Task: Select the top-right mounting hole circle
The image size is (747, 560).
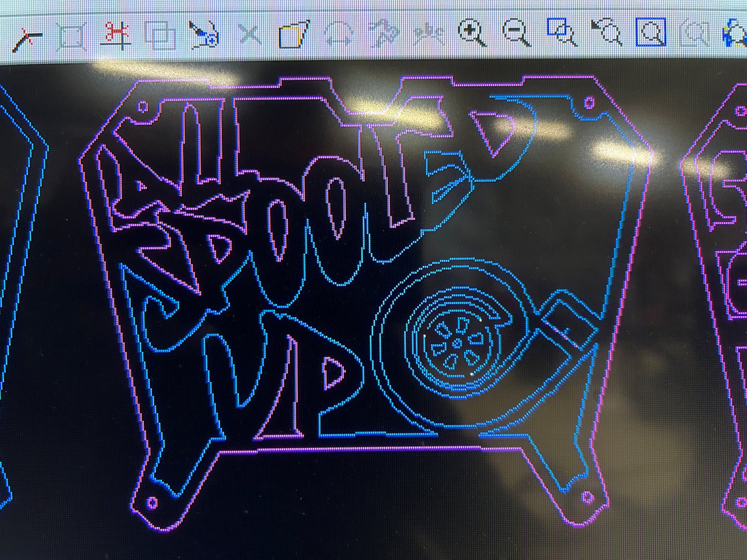Action: tap(589, 103)
